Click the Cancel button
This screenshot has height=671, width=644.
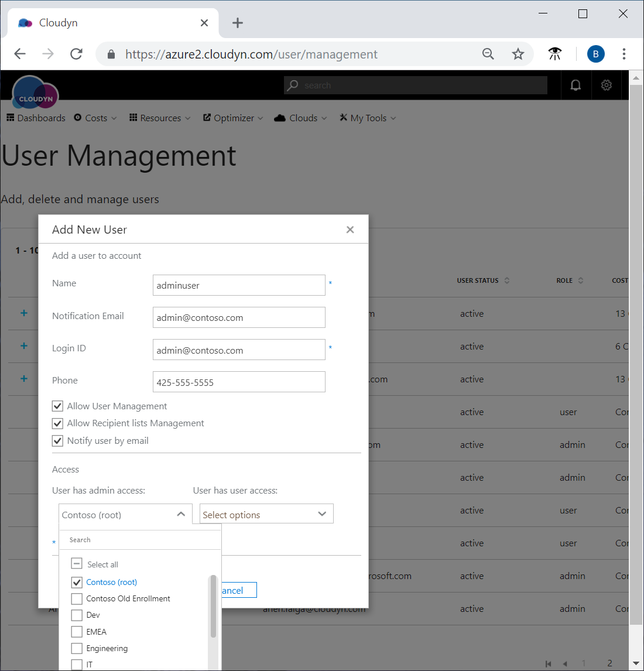(x=239, y=590)
